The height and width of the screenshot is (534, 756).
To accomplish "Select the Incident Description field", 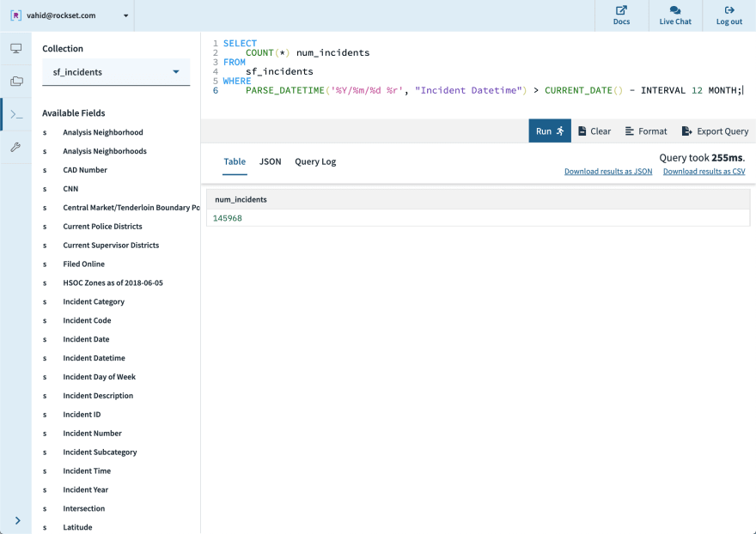I will [x=98, y=396].
